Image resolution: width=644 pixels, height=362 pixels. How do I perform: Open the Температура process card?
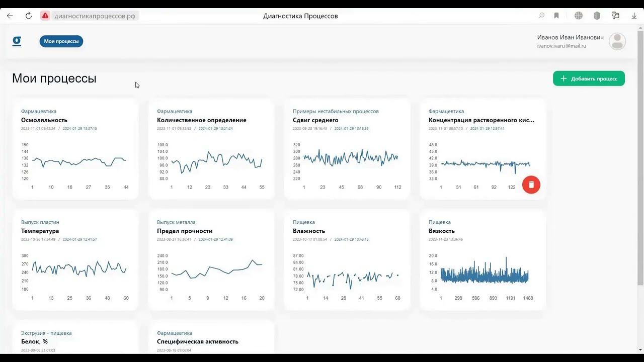(75, 260)
